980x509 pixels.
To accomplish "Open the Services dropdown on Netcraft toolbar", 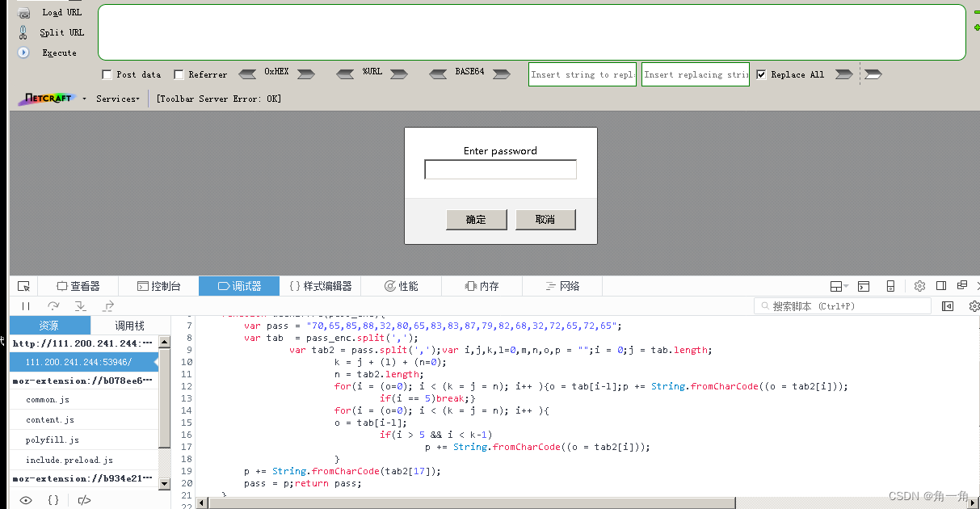I will 118,99.
